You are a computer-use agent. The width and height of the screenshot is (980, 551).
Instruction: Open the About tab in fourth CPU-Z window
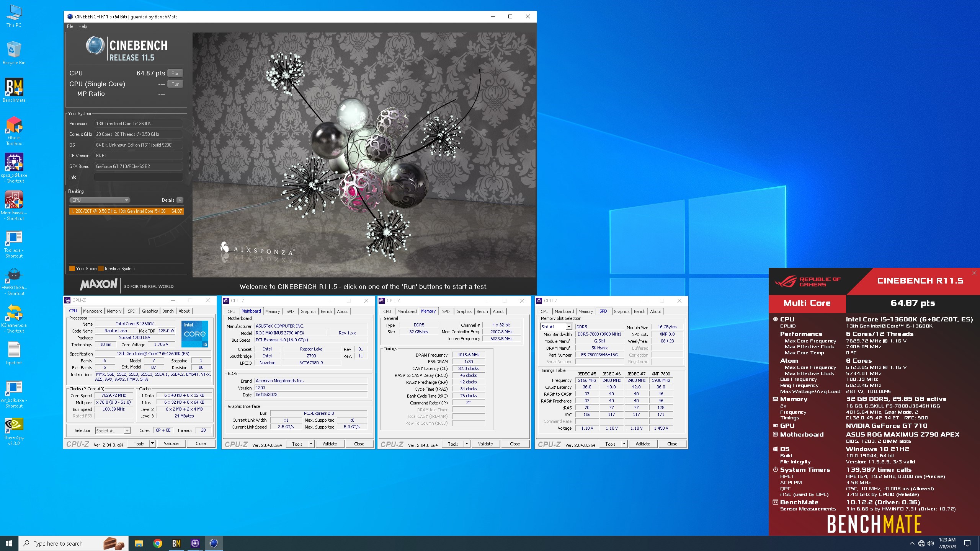click(x=655, y=311)
